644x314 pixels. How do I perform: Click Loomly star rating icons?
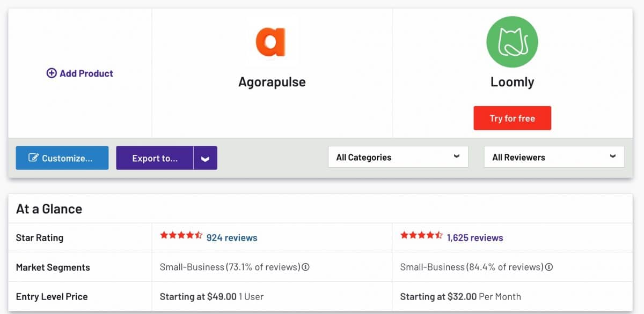pyautogui.click(x=421, y=235)
